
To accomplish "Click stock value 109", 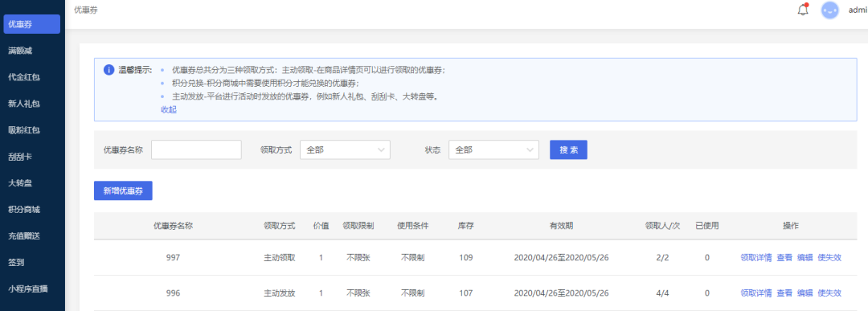I will click(x=466, y=257).
